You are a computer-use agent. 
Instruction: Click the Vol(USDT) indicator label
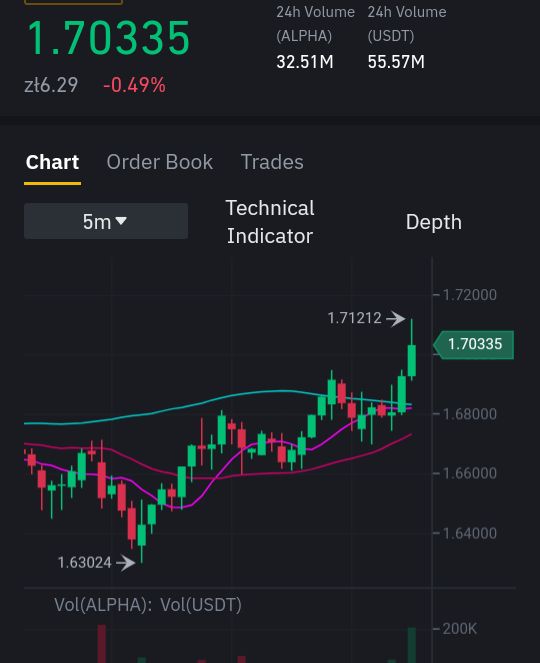[x=201, y=605]
